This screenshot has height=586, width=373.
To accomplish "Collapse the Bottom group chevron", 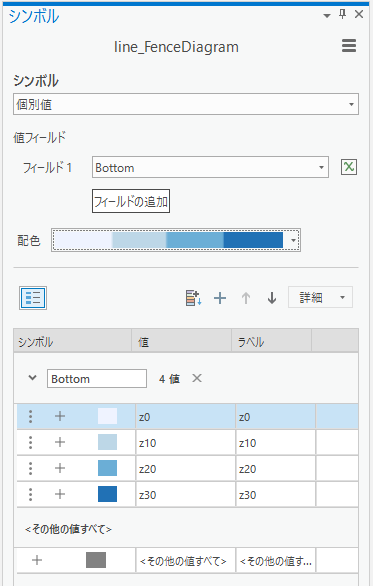I will coord(33,378).
